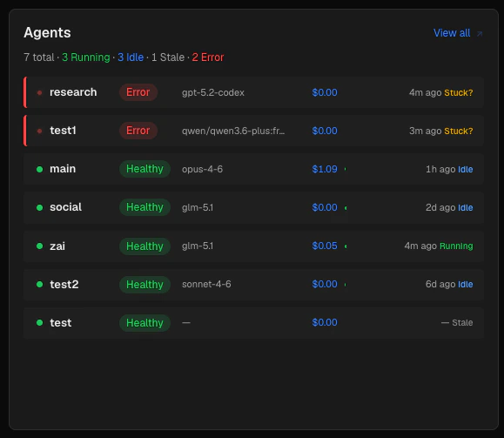This screenshot has height=438, width=504.
Task: Click the arrow icon beside View all
Action: (x=480, y=33)
